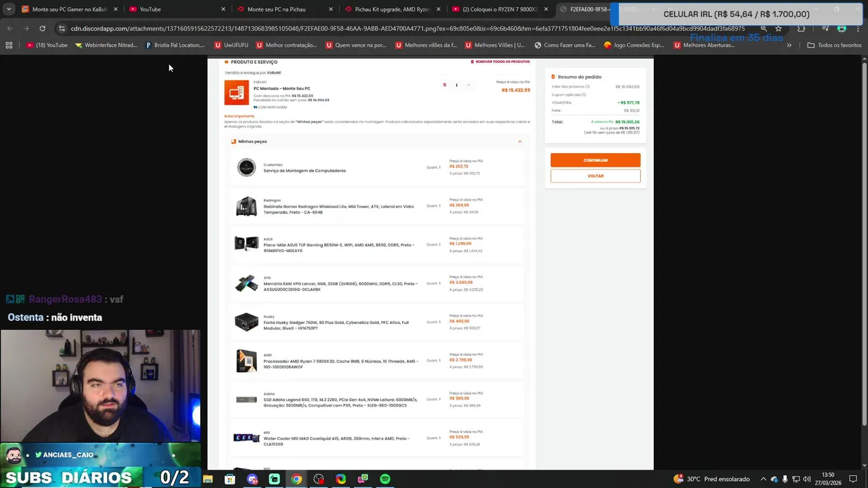Screen dimensions: 868x488
Task: Open XPG Lancer RAM product image
Action: click(246, 283)
